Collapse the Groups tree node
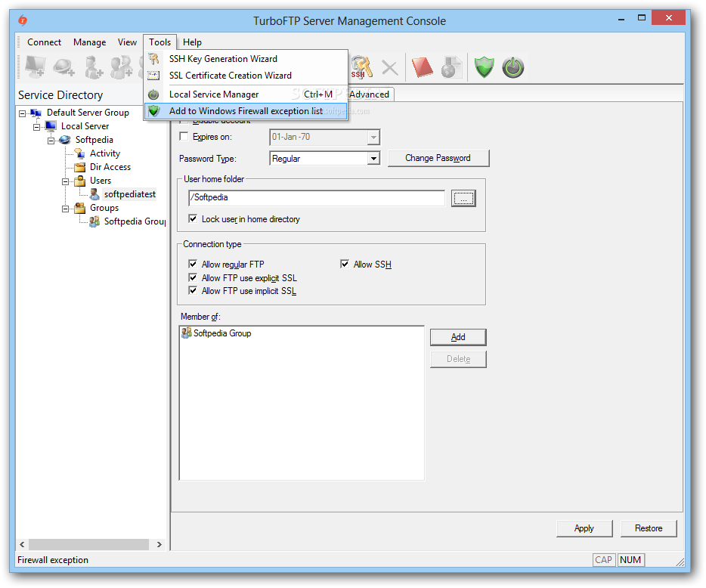This screenshot has width=706, height=588. [x=65, y=209]
